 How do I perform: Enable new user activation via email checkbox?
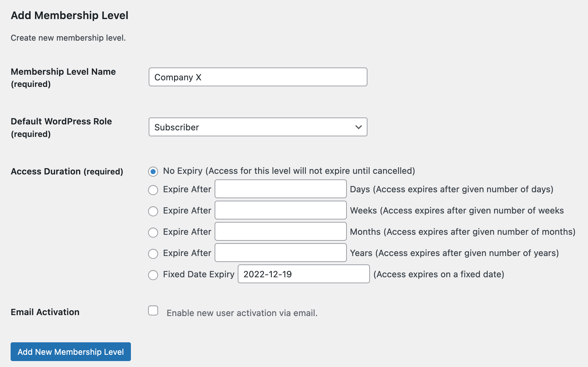tap(153, 310)
